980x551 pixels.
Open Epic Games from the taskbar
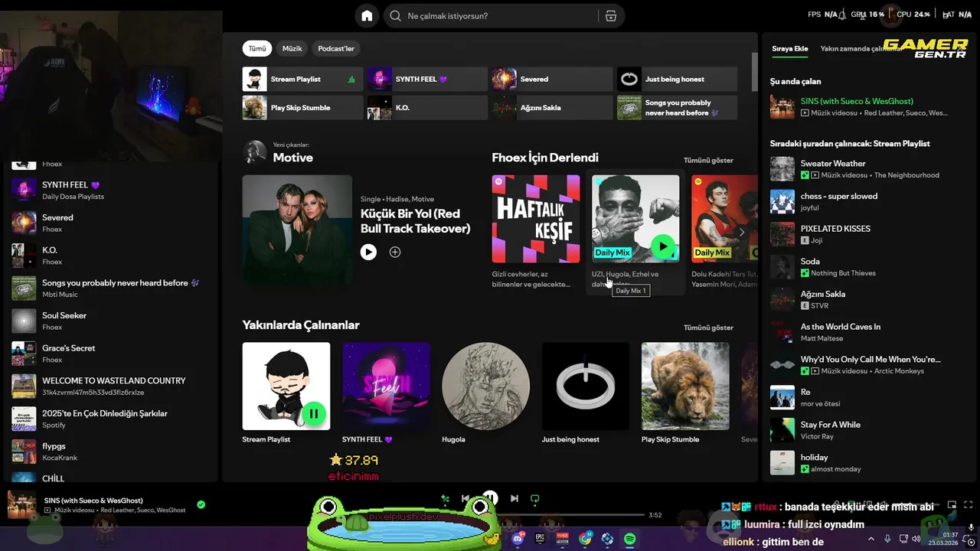pyautogui.click(x=541, y=539)
